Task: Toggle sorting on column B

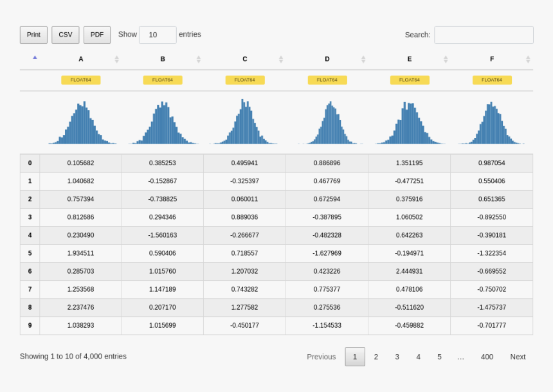Action: coord(199,58)
